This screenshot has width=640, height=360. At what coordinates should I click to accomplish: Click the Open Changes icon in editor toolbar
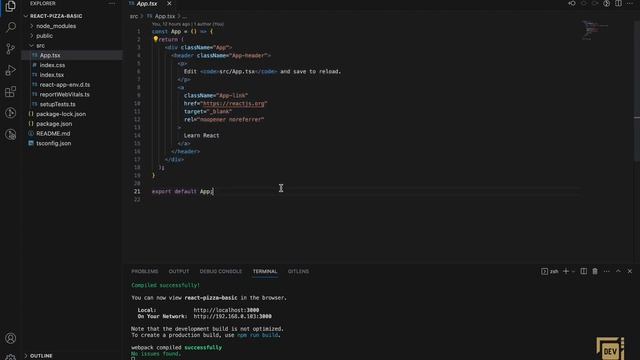coord(572,3)
